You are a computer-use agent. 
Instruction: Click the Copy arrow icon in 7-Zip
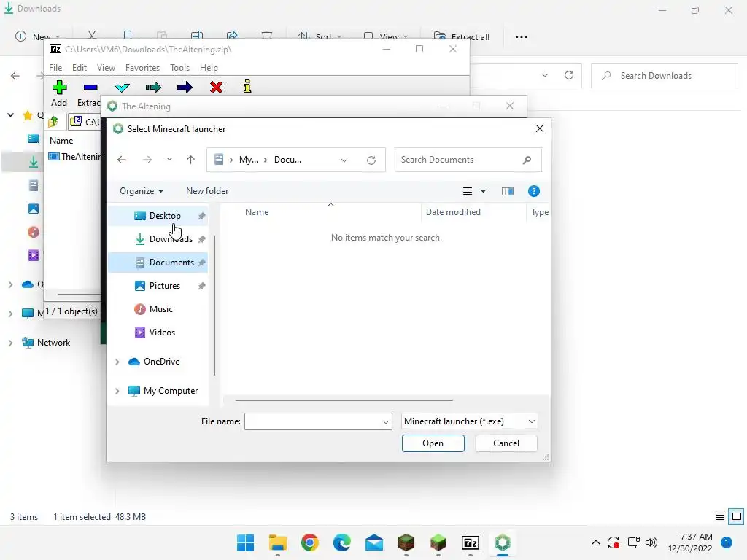153,87
